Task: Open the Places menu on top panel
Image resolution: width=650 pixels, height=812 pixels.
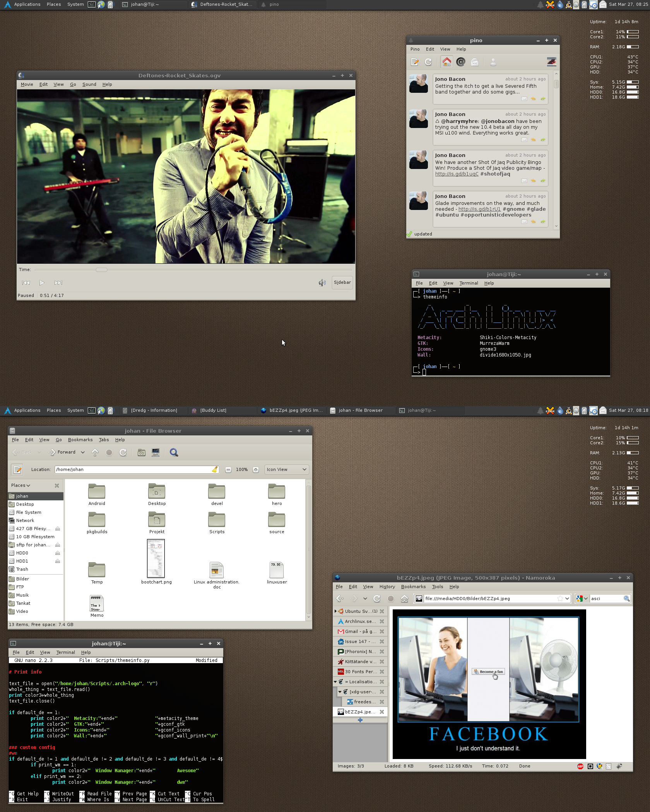Action: pyautogui.click(x=54, y=4)
